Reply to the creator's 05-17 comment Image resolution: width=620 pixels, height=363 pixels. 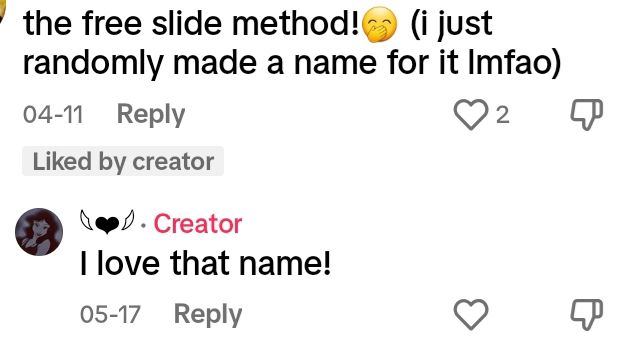click(208, 314)
